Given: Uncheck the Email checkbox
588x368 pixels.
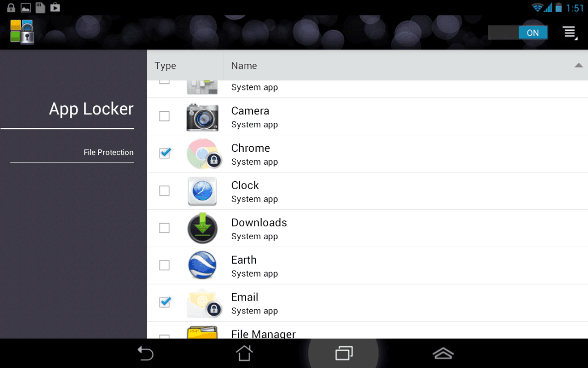Looking at the screenshot, I should (164, 302).
